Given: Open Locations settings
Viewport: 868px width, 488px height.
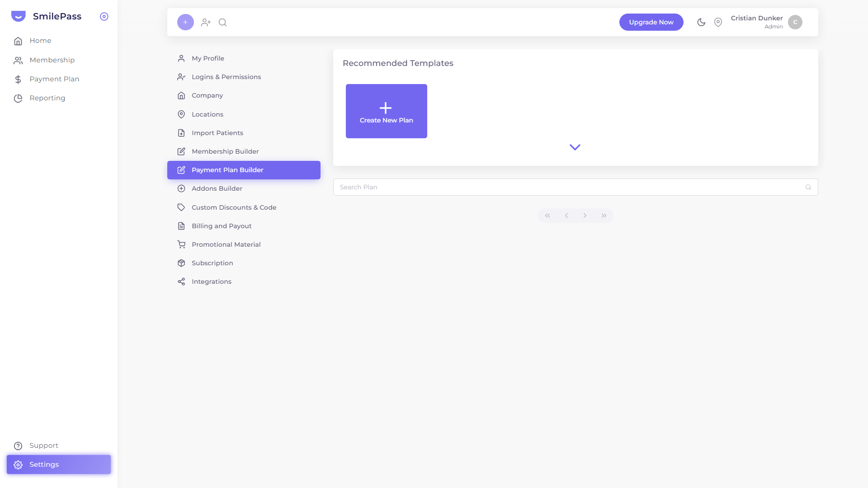Looking at the screenshot, I should (x=244, y=114).
